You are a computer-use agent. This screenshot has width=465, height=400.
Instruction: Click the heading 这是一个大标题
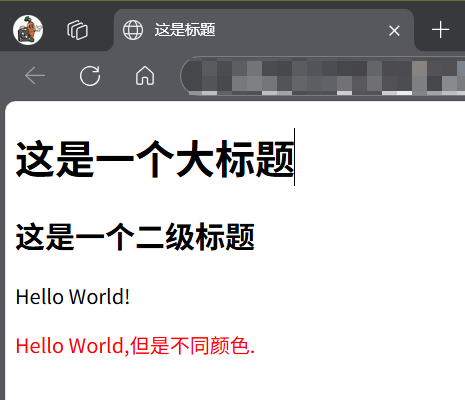pos(155,159)
